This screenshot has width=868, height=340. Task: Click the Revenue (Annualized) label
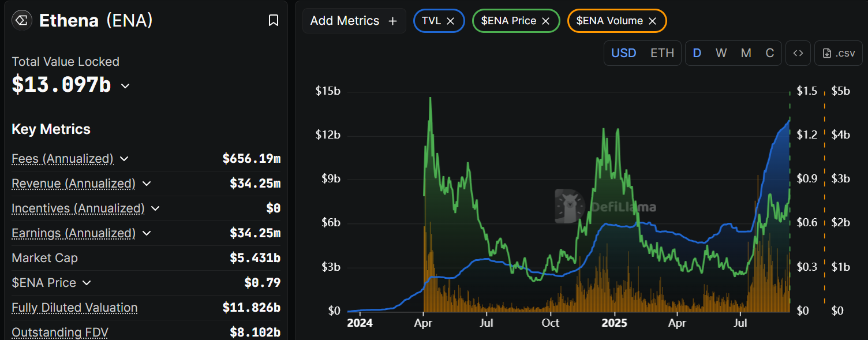coord(73,184)
